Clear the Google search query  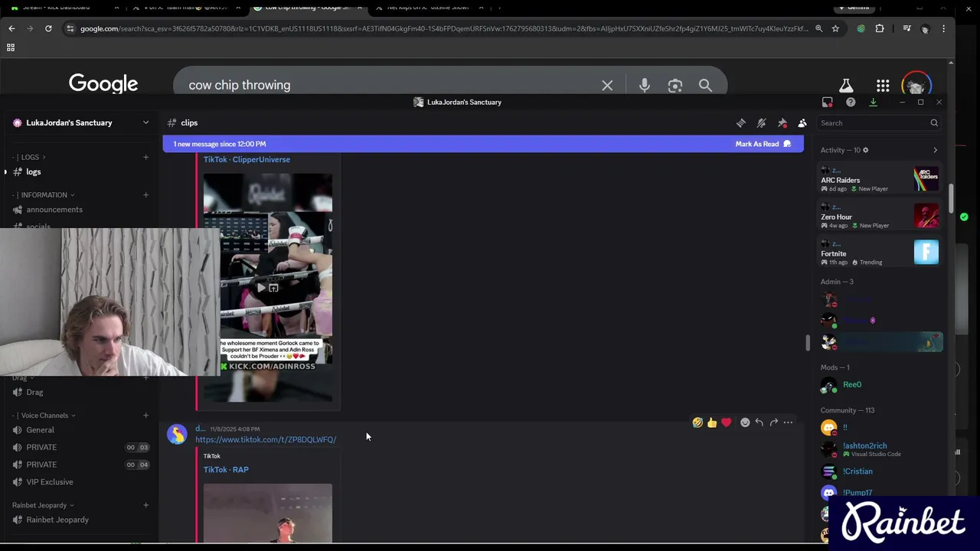coord(607,85)
